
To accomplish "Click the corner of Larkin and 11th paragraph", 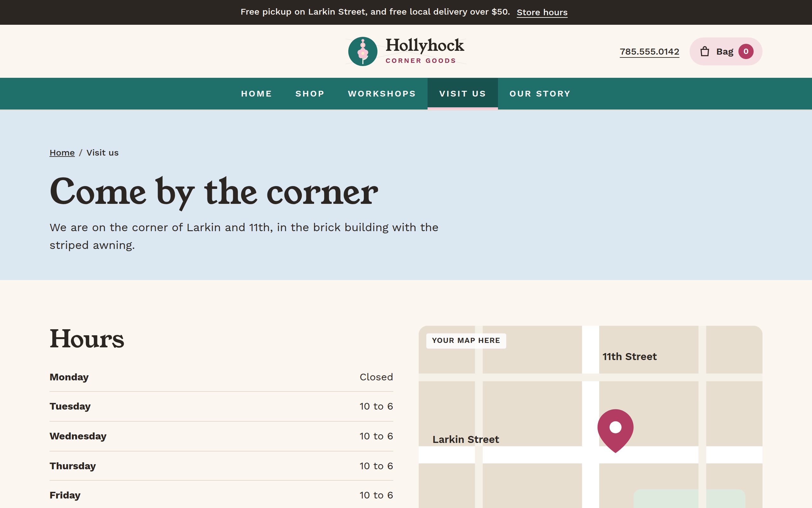I will click(x=244, y=237).
